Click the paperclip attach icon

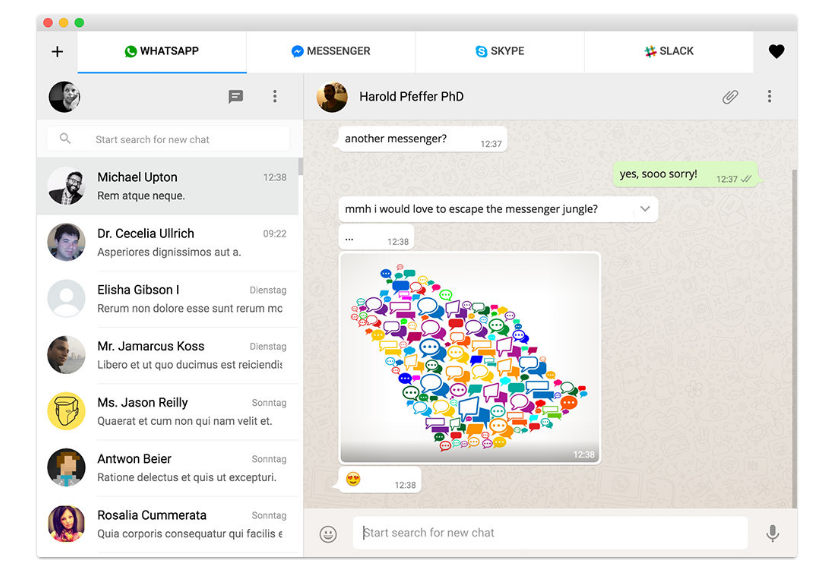(x=730, y=97)
